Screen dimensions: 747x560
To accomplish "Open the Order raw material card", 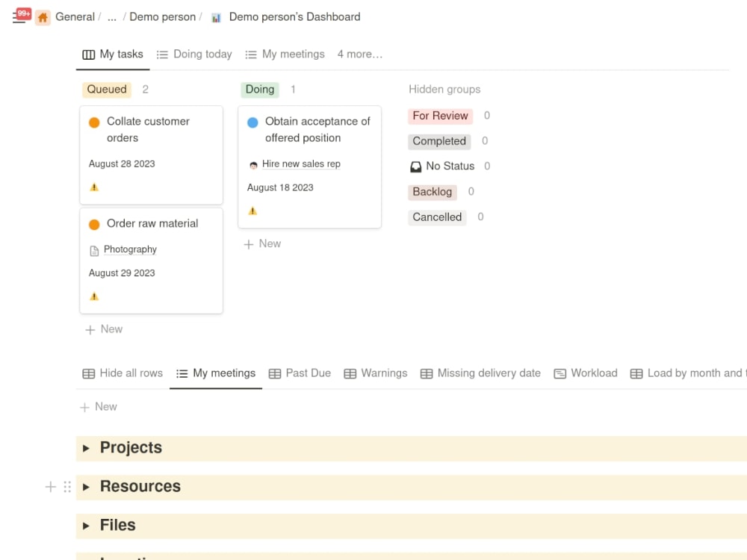I will tap(152, 261).
